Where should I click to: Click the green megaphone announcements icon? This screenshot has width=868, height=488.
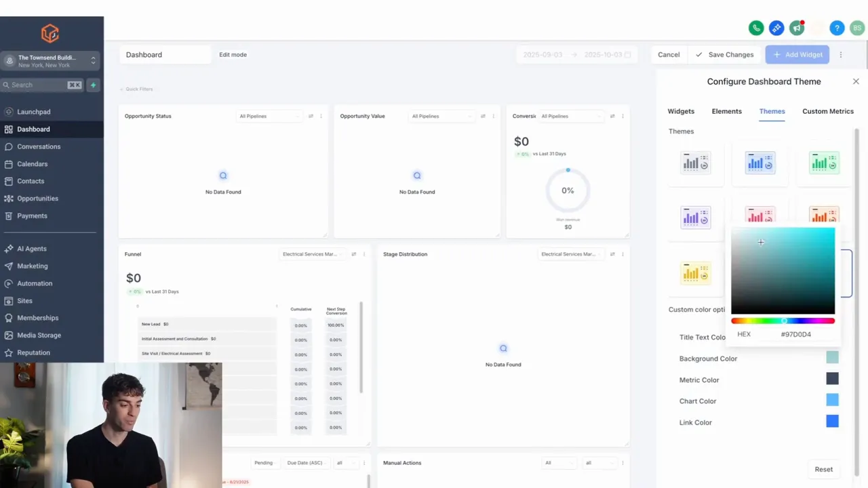pos(797,28)
